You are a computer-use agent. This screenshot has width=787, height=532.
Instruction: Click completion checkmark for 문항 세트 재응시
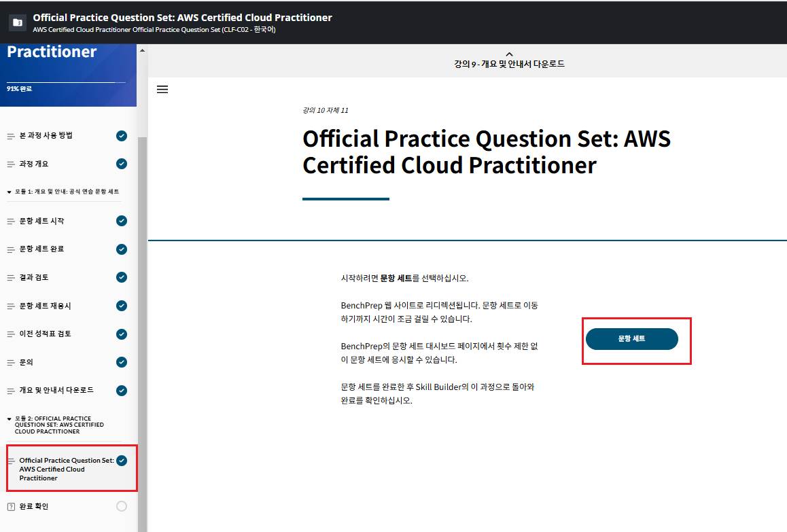122,306
